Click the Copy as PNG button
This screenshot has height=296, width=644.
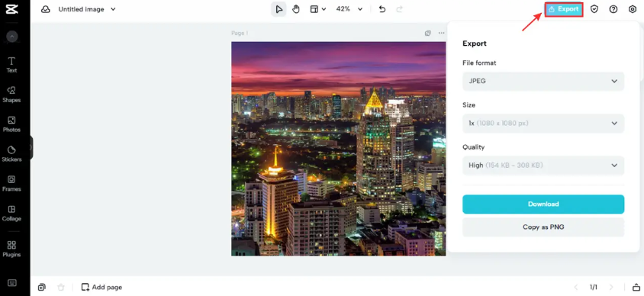(x=543, y=227)
